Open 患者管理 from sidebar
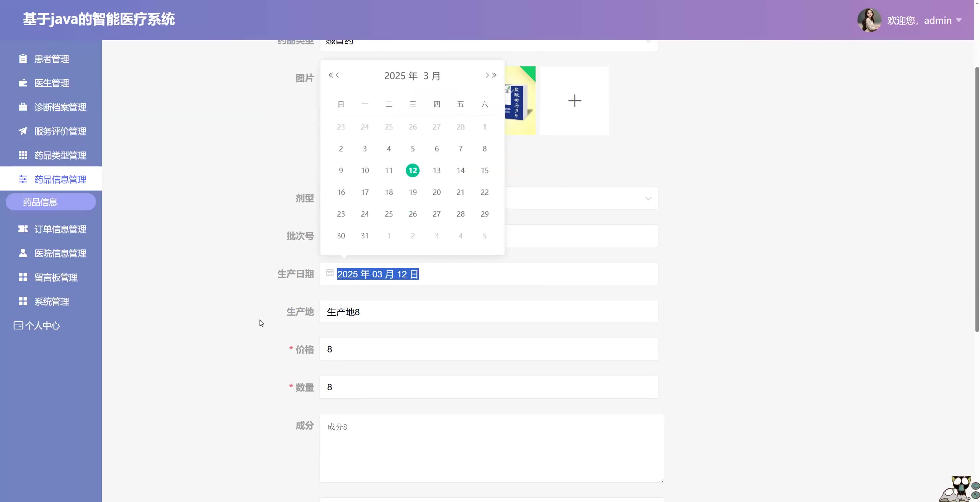The width and height of the screenshot is (980, 502). 52,59
